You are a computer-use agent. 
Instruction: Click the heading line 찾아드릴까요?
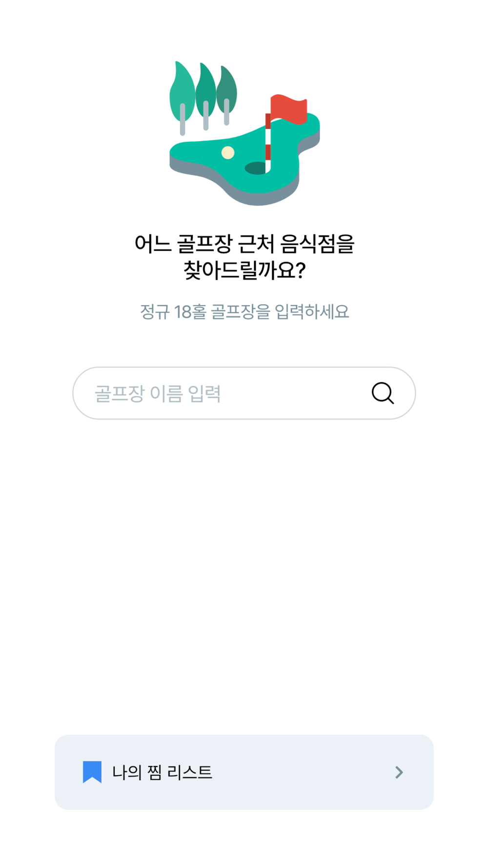pos(244,270)
